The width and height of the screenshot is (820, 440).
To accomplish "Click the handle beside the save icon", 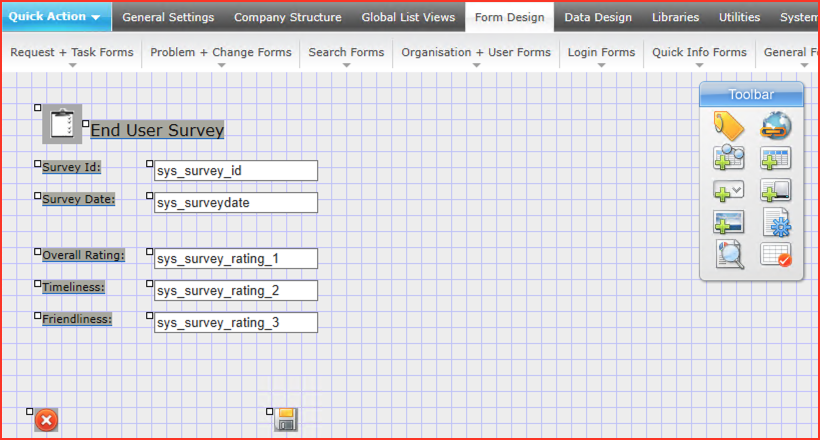I will (270, 412).
